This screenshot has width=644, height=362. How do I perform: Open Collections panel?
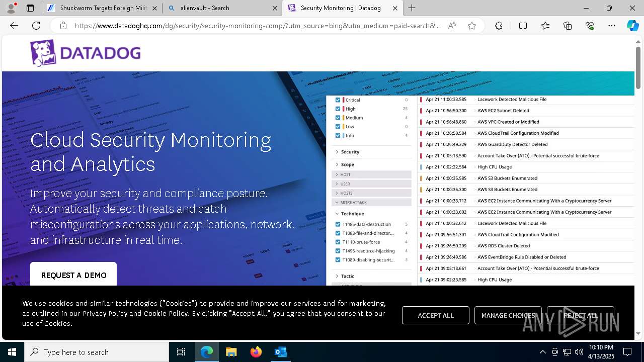point(568,26)
